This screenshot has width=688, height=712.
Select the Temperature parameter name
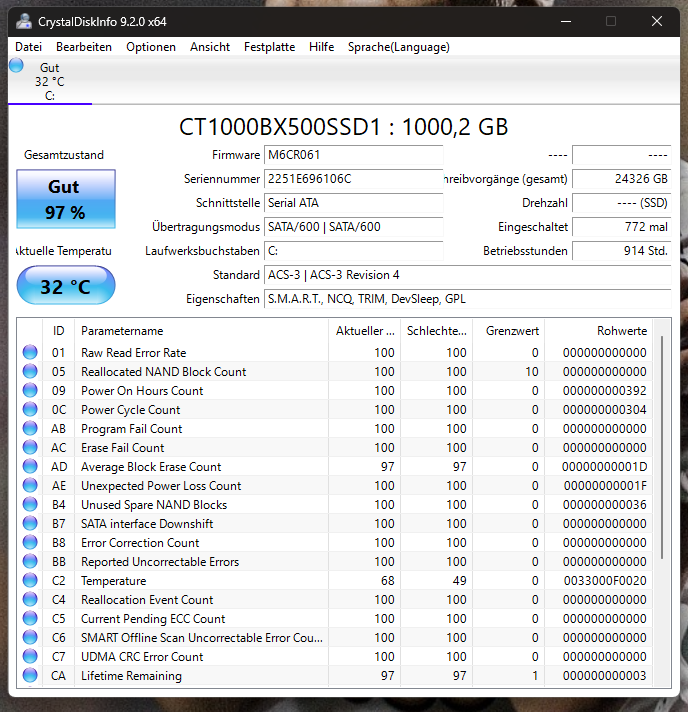tap(114, 581)
